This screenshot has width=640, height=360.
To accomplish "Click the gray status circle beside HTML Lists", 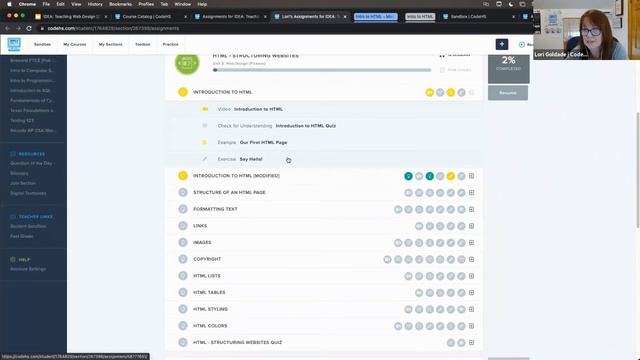I will 183,276.
